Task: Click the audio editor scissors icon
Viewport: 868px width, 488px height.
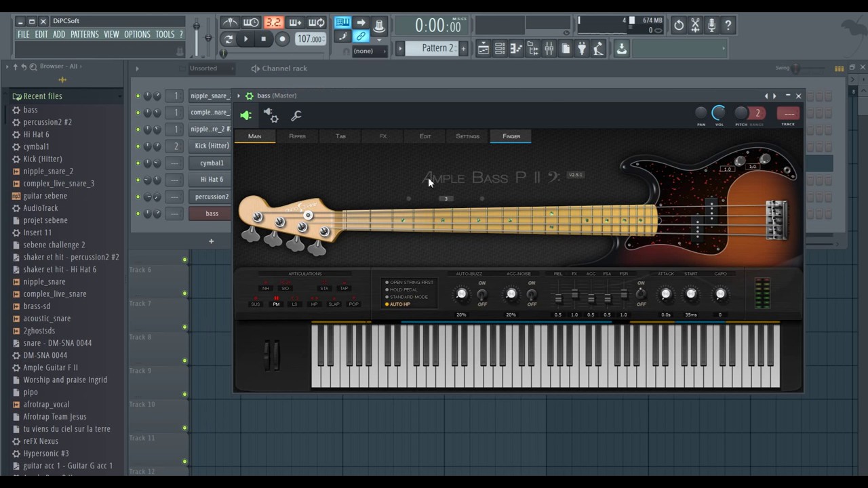Action: pyautogui.click(x=695, y=25)
